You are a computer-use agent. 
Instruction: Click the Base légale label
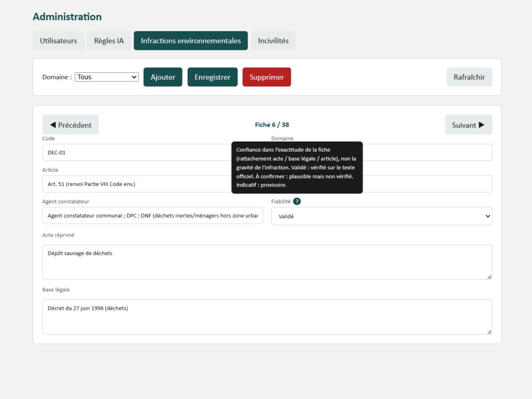(56, 289)
